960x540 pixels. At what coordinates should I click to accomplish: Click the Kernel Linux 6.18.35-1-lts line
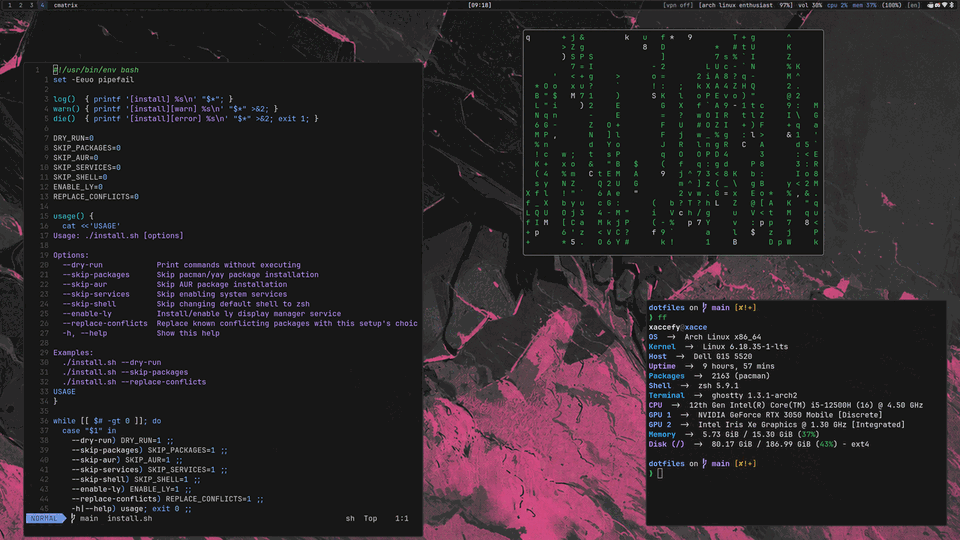pos(718,347)
